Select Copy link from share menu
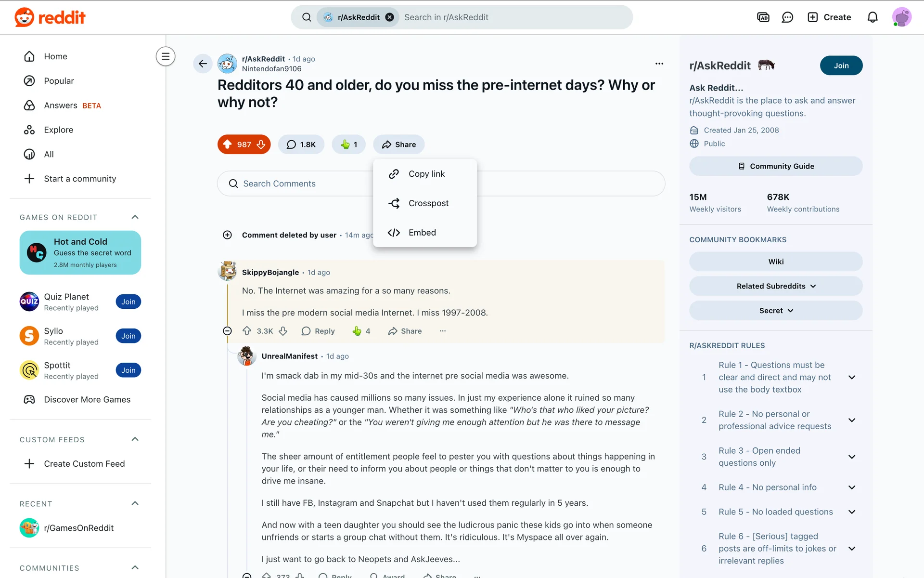The height and width of the screenshot is (578, 924). [425, 174]
